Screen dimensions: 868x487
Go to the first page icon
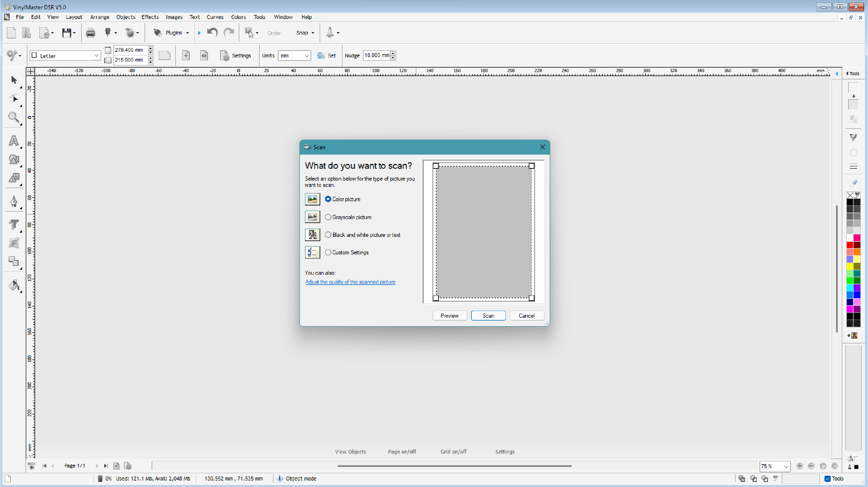point(44,466)
